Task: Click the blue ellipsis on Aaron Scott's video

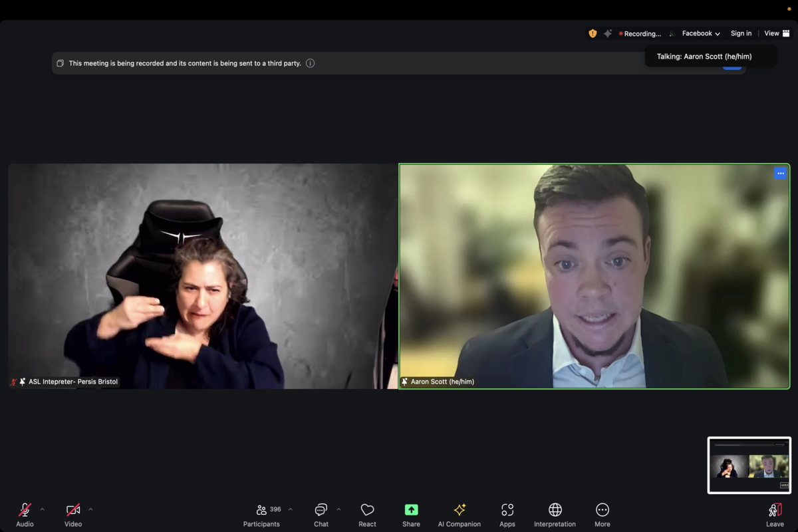Action: pyautogui.click(x=781, y=174)
